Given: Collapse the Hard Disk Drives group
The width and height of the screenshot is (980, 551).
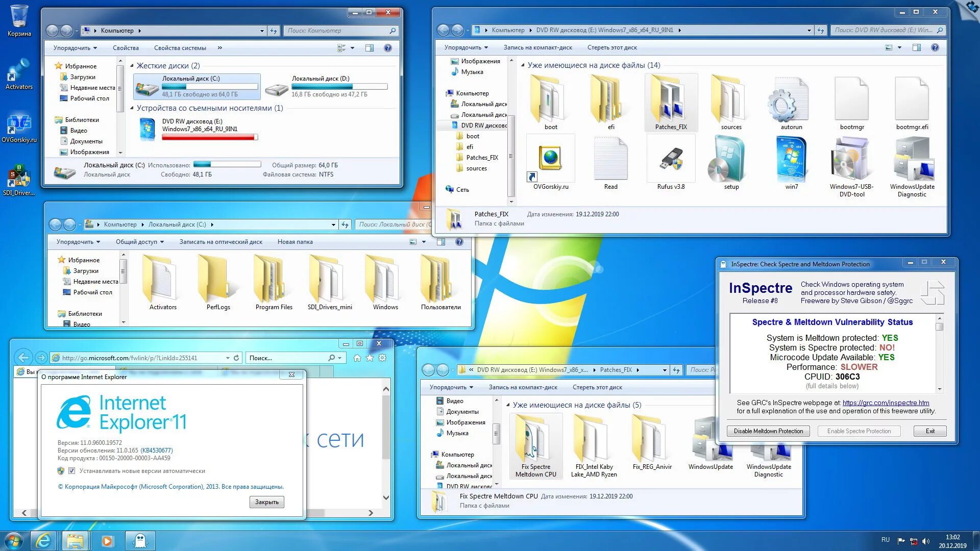Looking at the screenshot, I should pyautogui.click(x=132, y=66).
